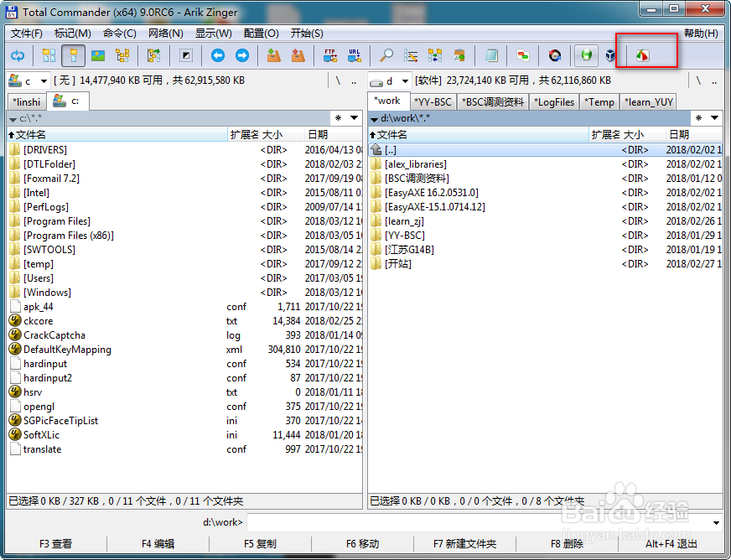Click the command line input field
Image resolution: width=731 pixels, height=560 pixels.
[x=479, y=523]
